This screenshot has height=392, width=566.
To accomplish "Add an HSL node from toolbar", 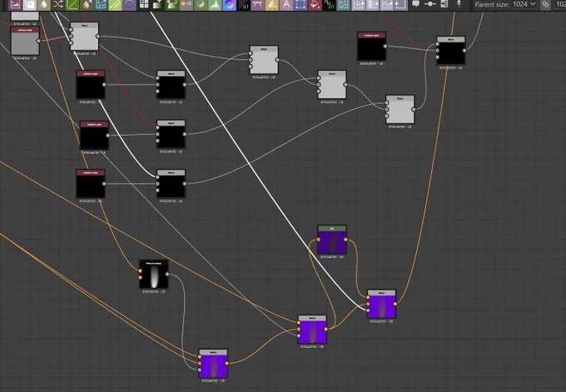I will [201, 4].
